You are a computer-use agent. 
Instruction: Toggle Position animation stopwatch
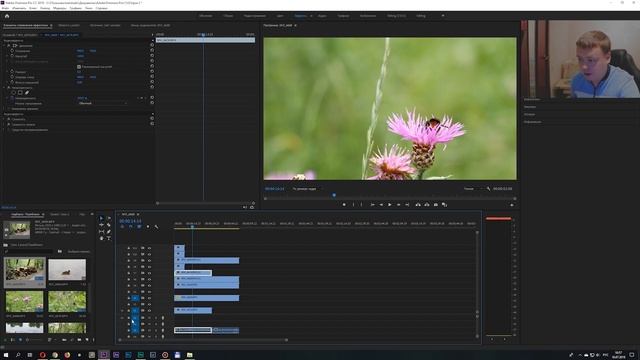12,51
